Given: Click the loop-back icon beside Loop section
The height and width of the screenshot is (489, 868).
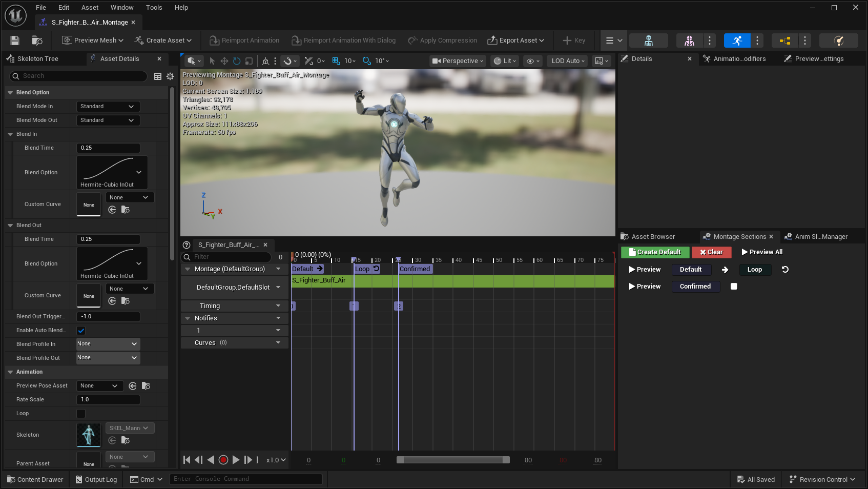Looking at the screenshot, I should click(x=785, y=270).
